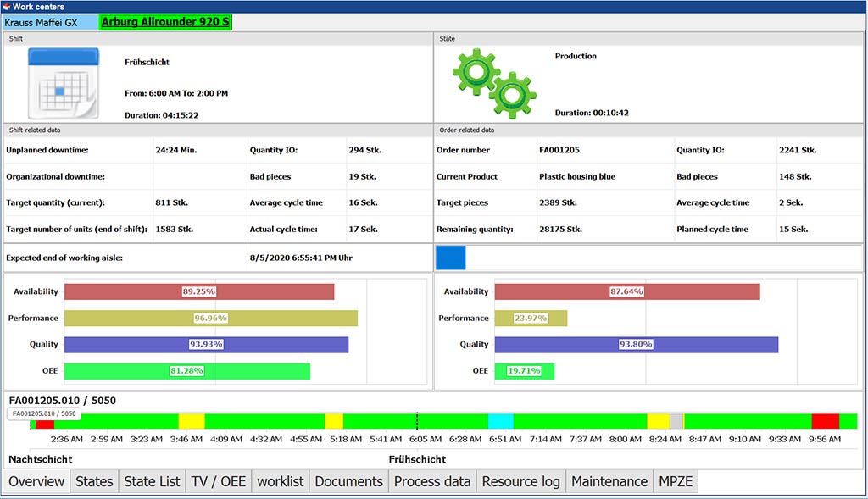Click the planned cycle time 15 Sek.
This screenshot has height=499, width=868.
[793, 229]
